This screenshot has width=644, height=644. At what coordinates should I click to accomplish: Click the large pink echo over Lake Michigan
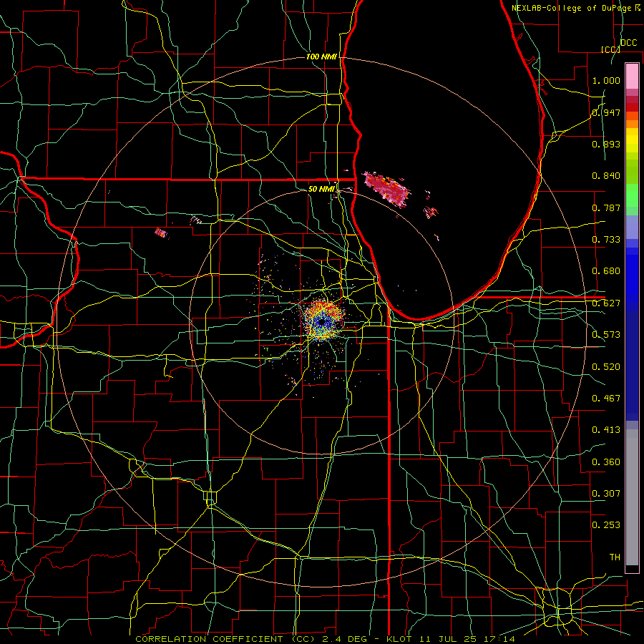tap(386, 189)
